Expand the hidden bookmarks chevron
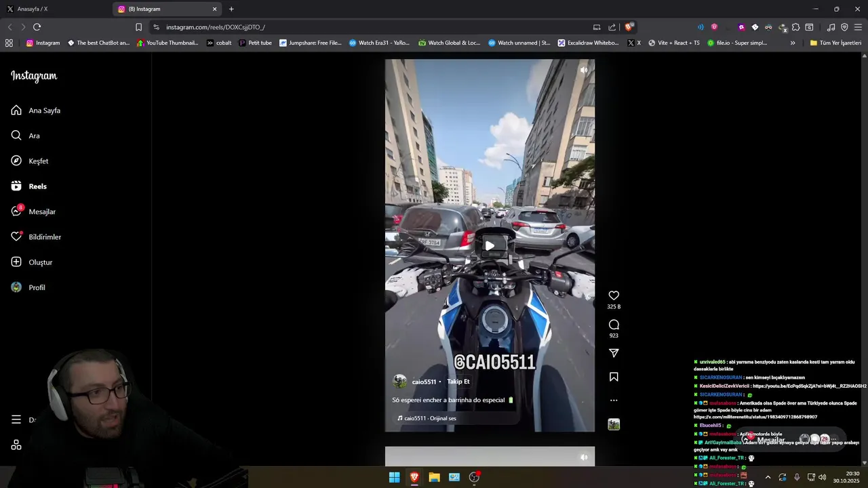The width and height of the screenshot is (868, 488). pos(793,43)
